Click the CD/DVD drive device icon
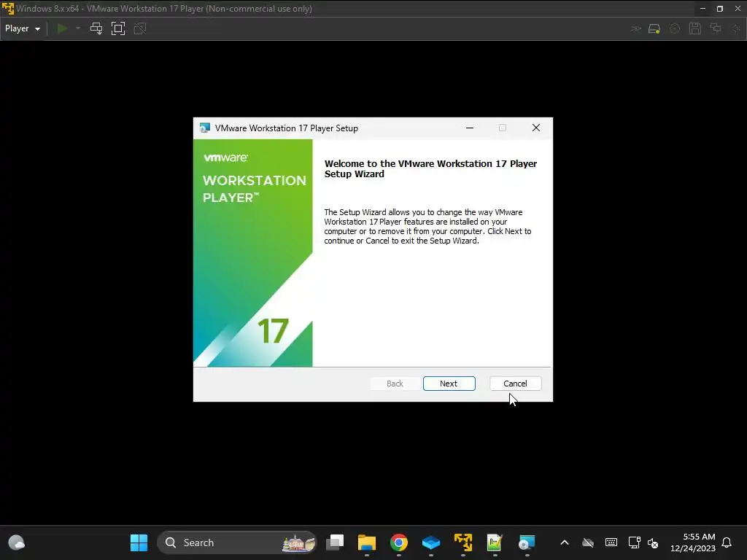The width and height of the screenshot is (747, 560). [x=675, y=28]
